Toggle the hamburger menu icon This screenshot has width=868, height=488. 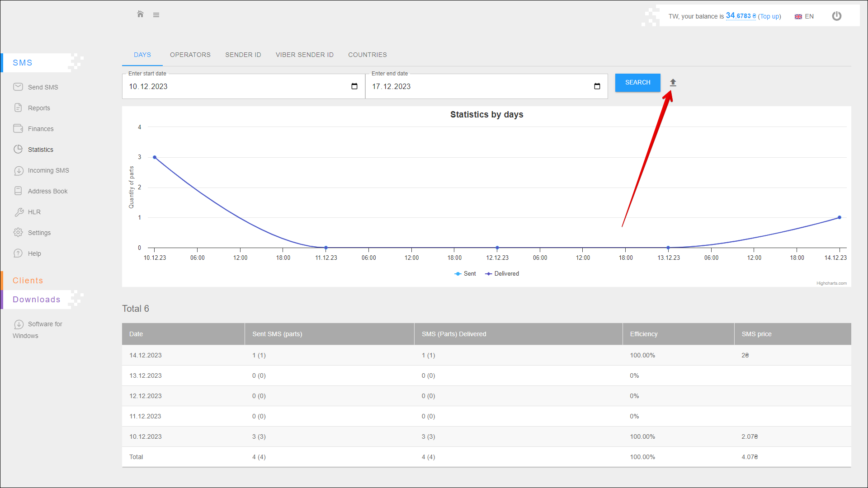tap(156, 15)
